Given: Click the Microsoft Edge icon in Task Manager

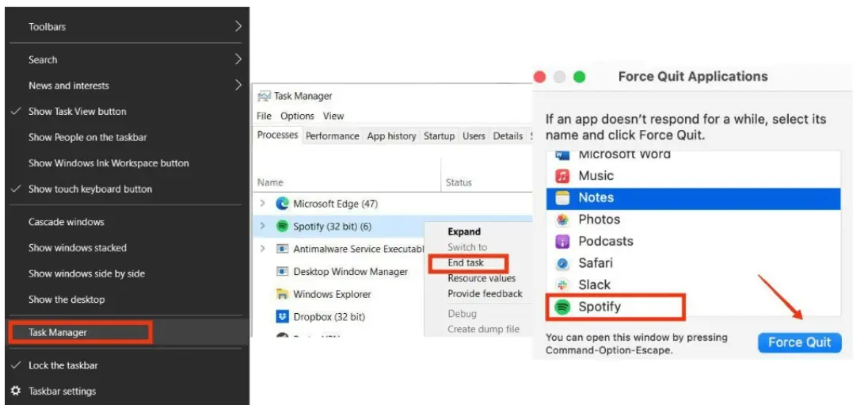Looking at the screenshot, I should pos(282,204).
